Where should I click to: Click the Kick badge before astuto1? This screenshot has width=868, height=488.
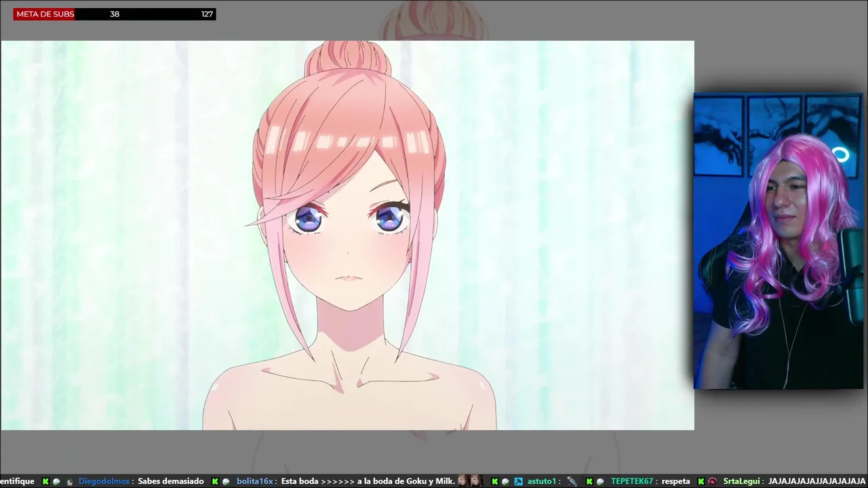pos(494,481)
